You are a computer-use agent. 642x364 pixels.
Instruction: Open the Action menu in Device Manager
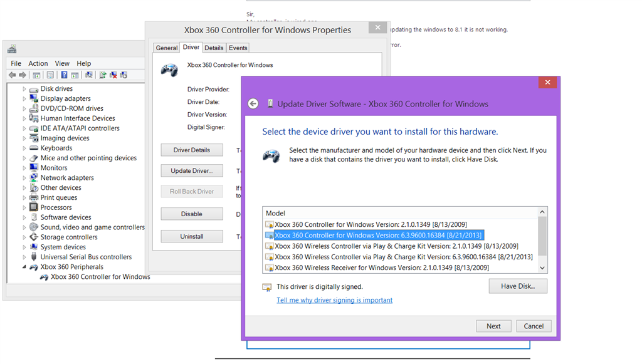pos(38,63)
